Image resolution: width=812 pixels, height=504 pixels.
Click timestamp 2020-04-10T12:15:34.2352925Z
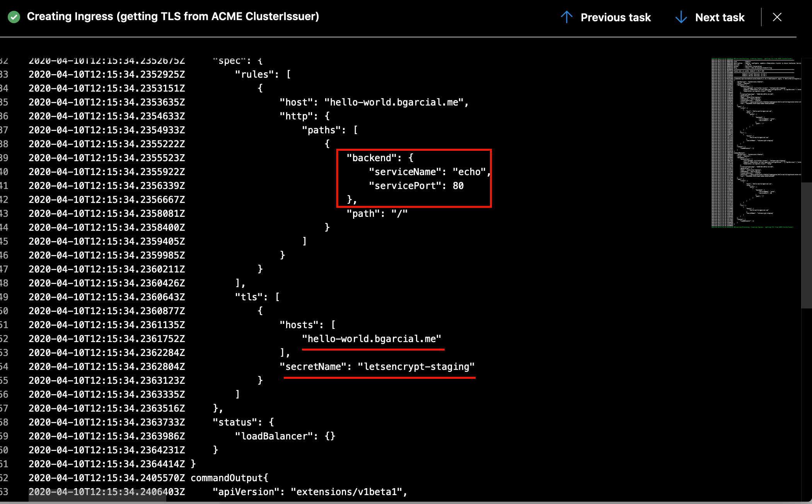(107, 74)
